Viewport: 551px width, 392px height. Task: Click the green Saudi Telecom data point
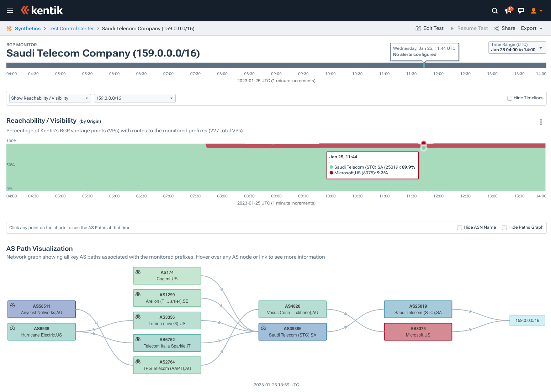(x=424, y=148)
